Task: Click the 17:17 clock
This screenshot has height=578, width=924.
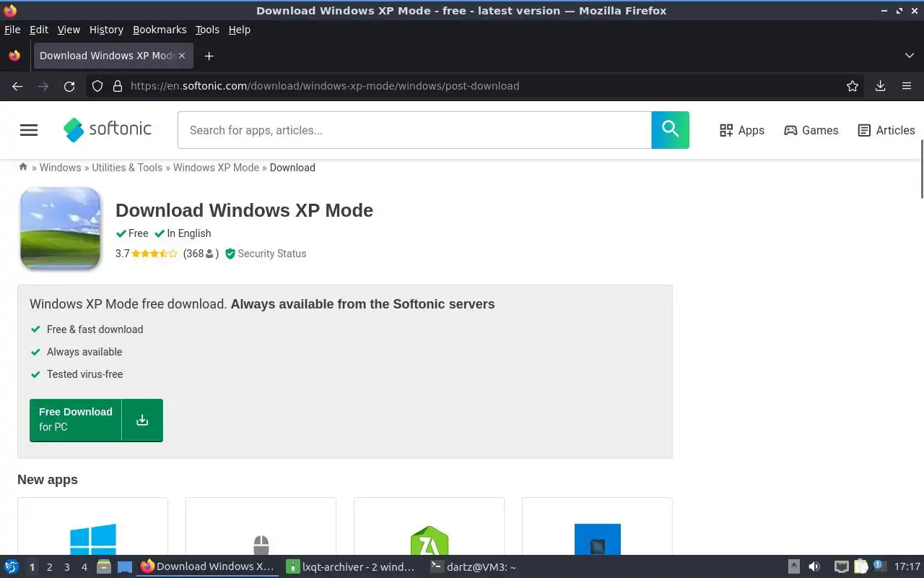Action: click(x=907, y=567)
